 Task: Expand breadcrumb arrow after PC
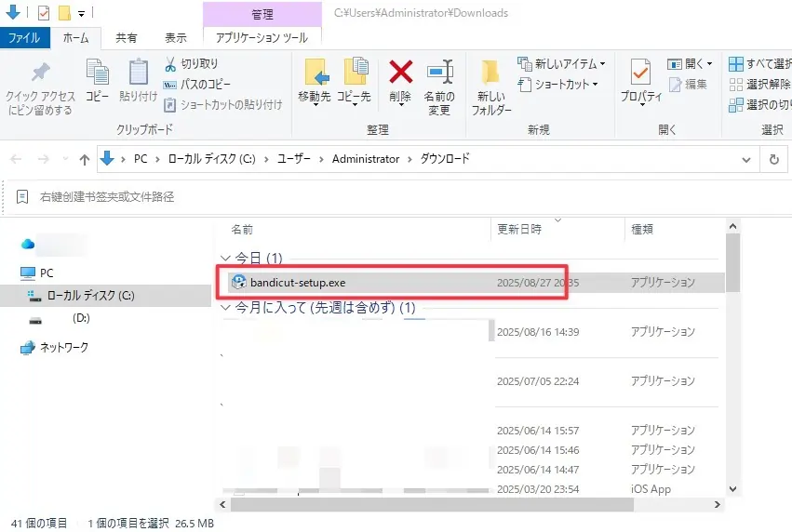[157, 159]
